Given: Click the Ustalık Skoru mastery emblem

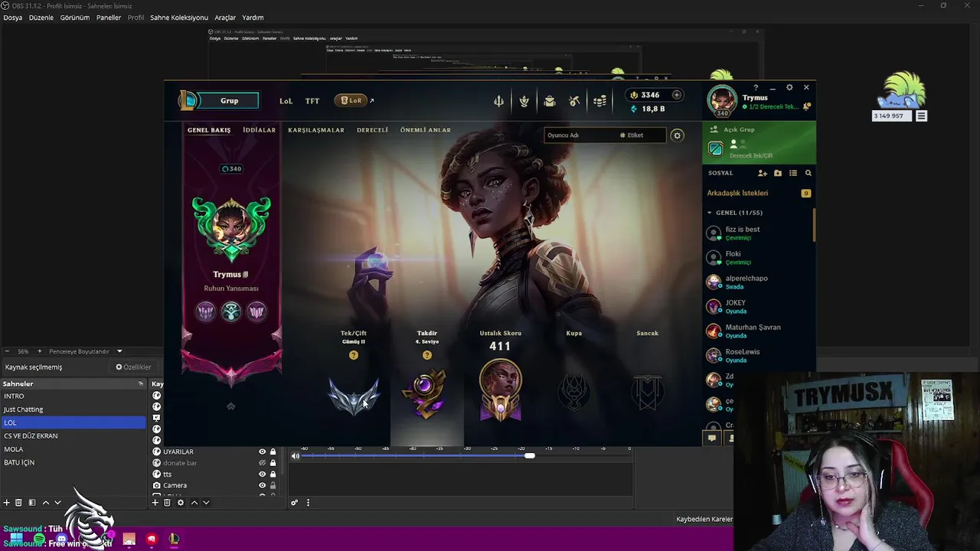Looking at the screenshot, I should coord(501,390).
